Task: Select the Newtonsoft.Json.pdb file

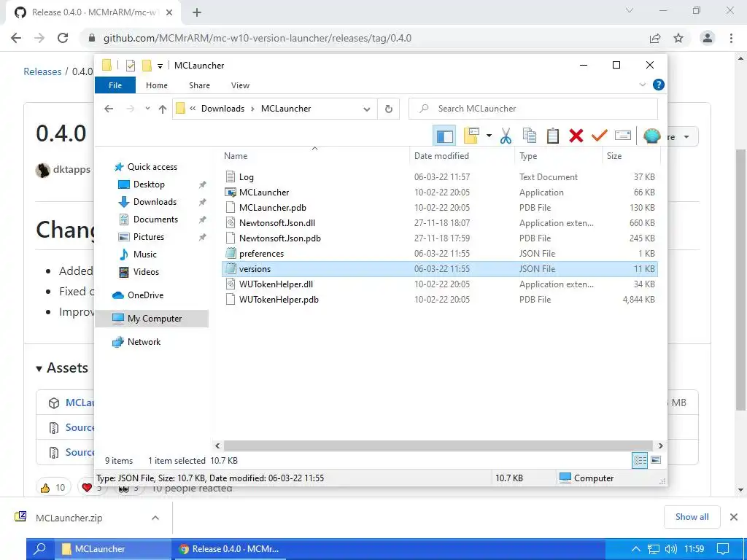Action: 440,238
